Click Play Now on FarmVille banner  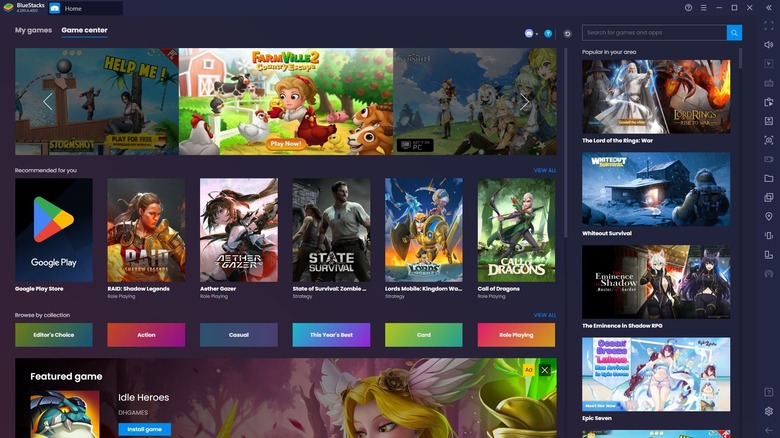pyautogui.click(x=286, y=143)
